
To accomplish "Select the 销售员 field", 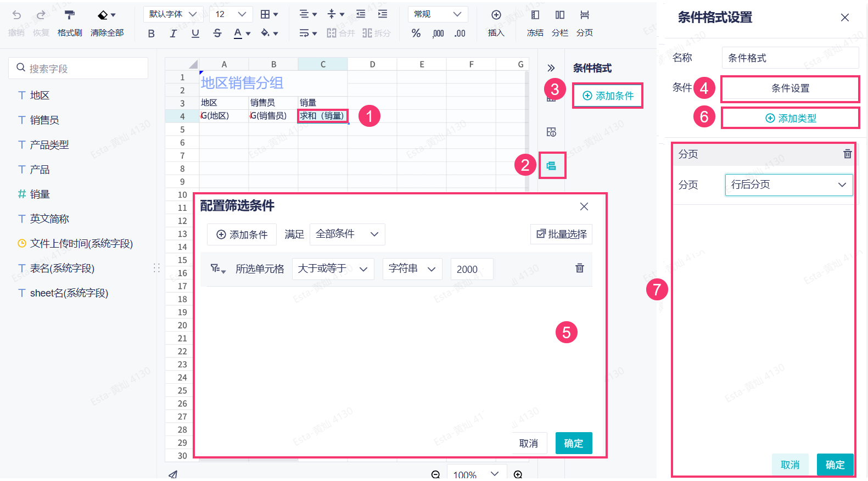I will pyautogui.click(x=44, y=120).
